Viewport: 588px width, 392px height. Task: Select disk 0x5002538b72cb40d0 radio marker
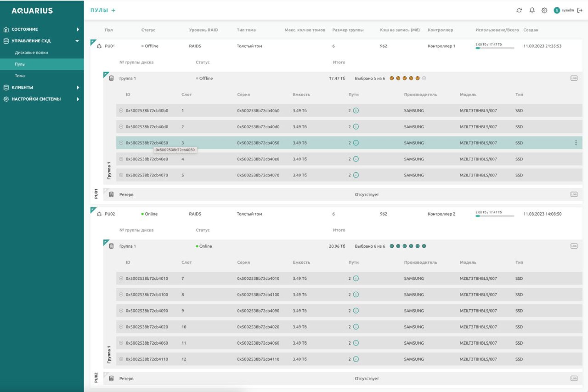pyautogui.click(x=121, y=127)
